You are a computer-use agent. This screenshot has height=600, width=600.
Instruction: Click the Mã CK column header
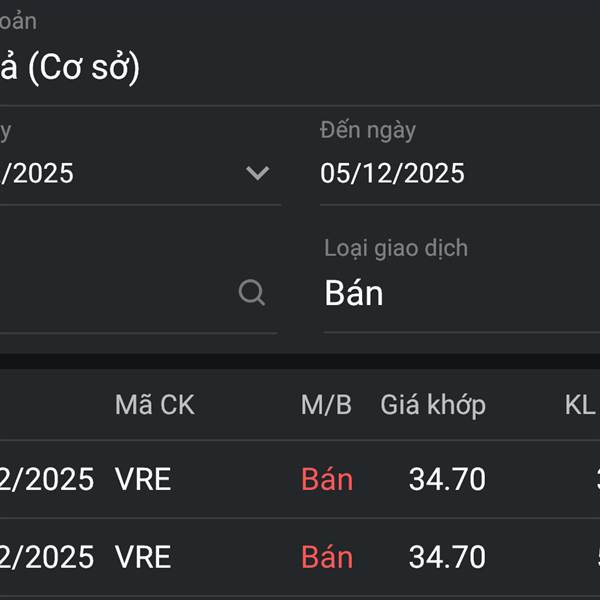coord(155,405)
